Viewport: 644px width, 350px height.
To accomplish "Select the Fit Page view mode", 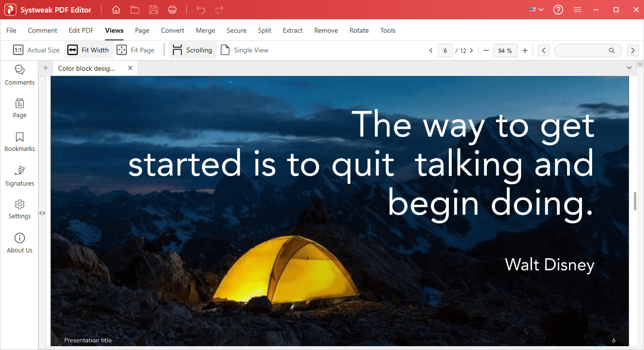I will (x=136, y=50).
